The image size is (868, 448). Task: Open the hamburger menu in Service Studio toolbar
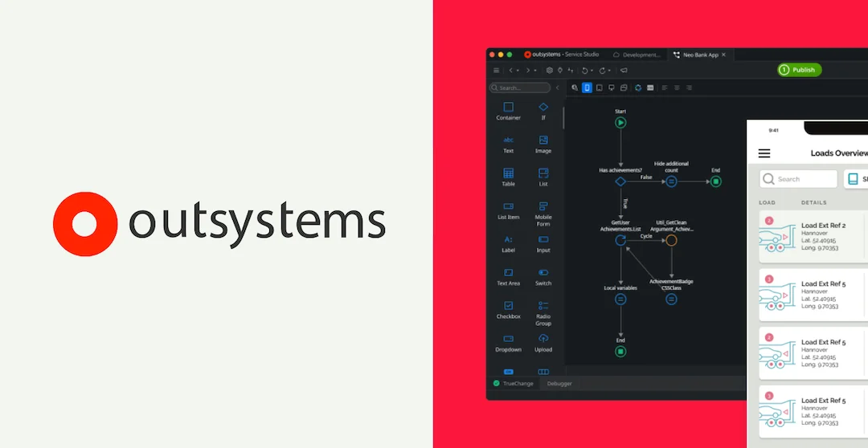point(496,70)
